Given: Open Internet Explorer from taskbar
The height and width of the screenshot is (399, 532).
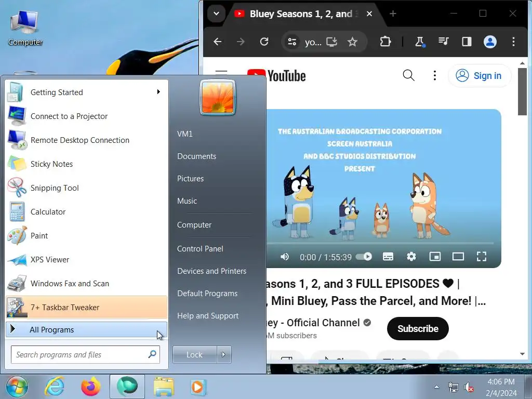Looking at the screenshot, I should click(x=55, y=387).
